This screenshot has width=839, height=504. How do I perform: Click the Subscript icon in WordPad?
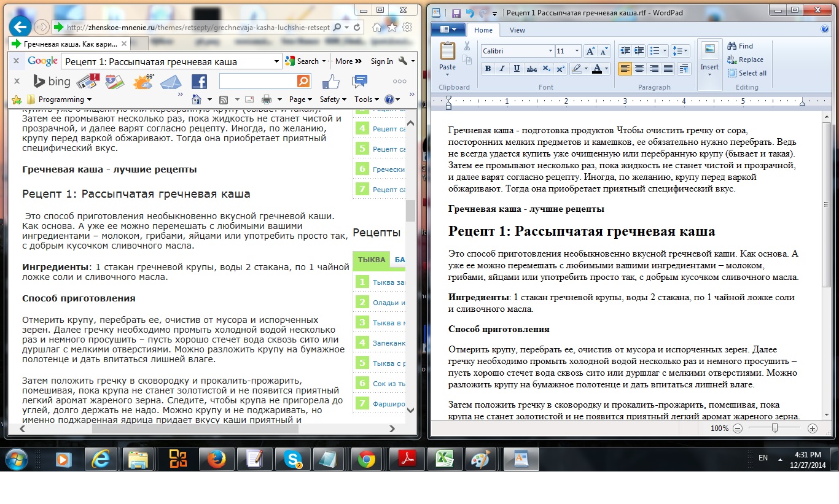547,69
